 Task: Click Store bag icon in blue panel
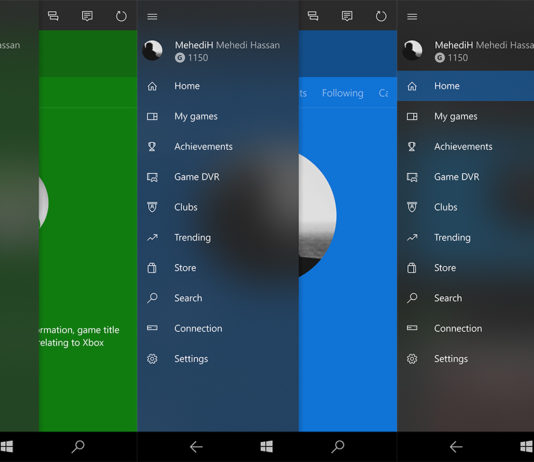click(x=152, y=268)
